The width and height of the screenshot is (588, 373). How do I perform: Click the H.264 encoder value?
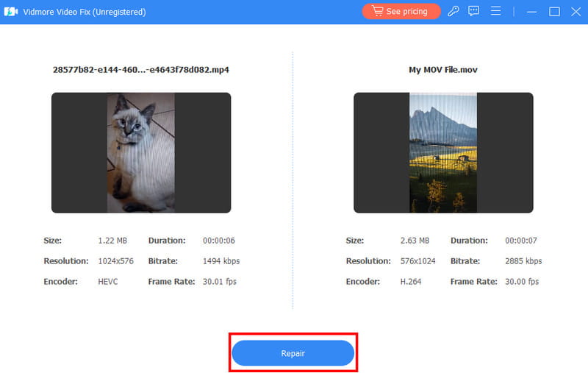(x=411, y=282)
